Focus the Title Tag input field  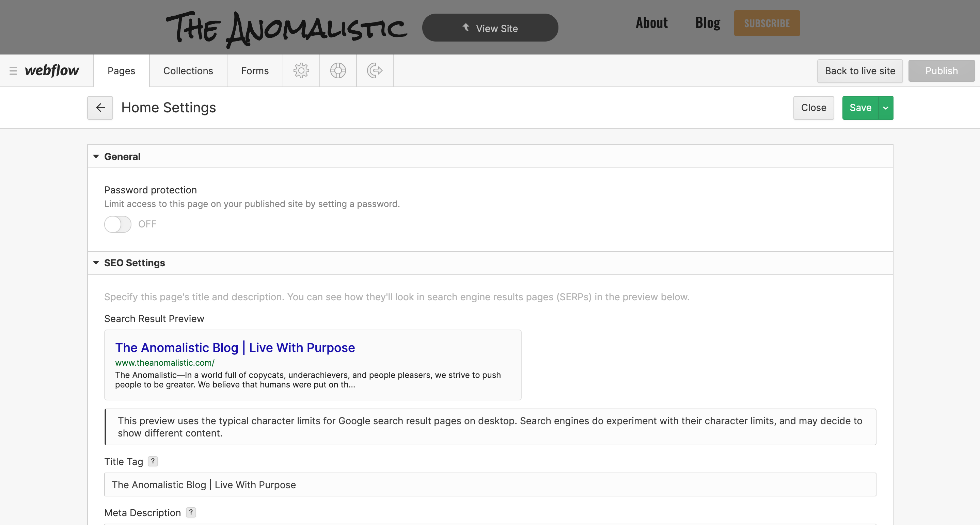[490, 484]
